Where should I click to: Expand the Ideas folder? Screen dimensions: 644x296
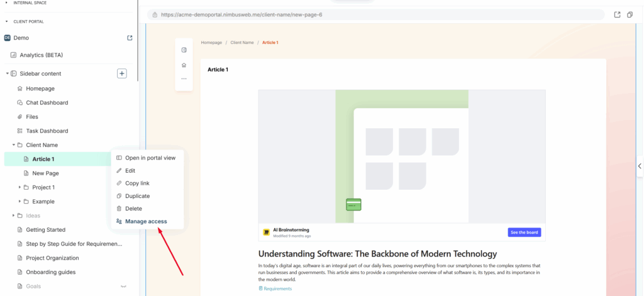click(14, 216)
